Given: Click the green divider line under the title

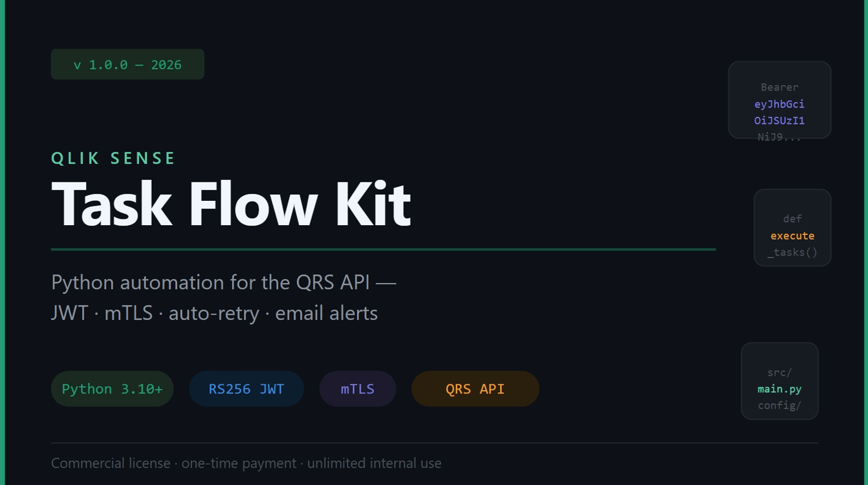Looking at the screenshot, I should tap(383, 249).
